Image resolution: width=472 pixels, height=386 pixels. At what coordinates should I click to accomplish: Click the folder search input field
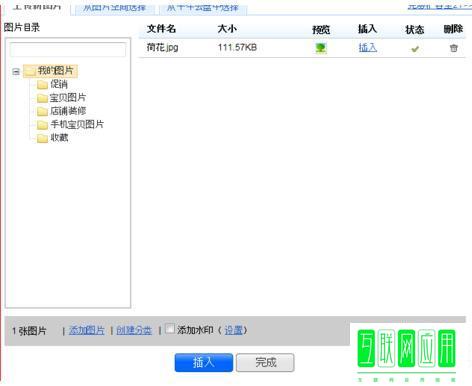[68, 50]
